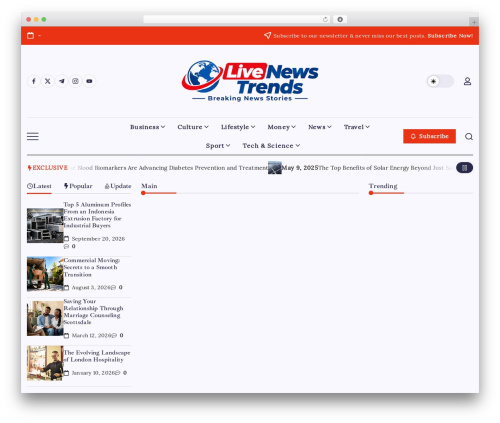Expand the Money menu dropdown

click(281, 127)
